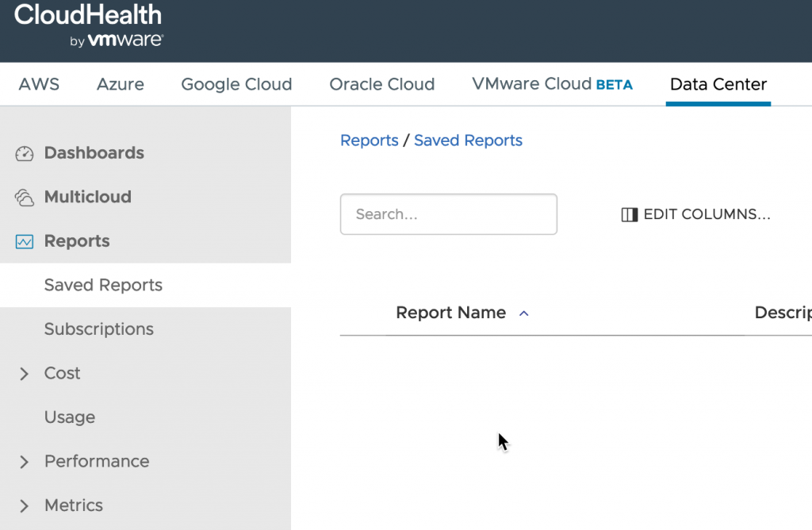Click the BETA badge next to VMware Cloud
The image size is (812, 530).
pos(615,83)
